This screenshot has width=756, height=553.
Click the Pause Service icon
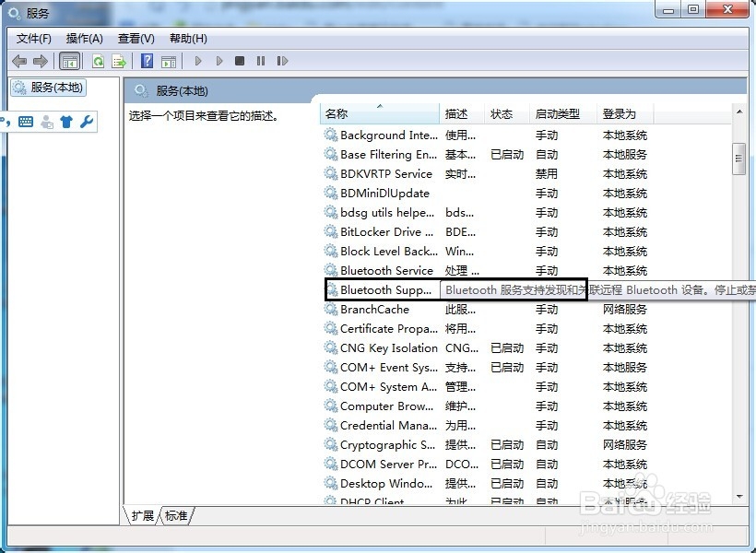(261, 60)
